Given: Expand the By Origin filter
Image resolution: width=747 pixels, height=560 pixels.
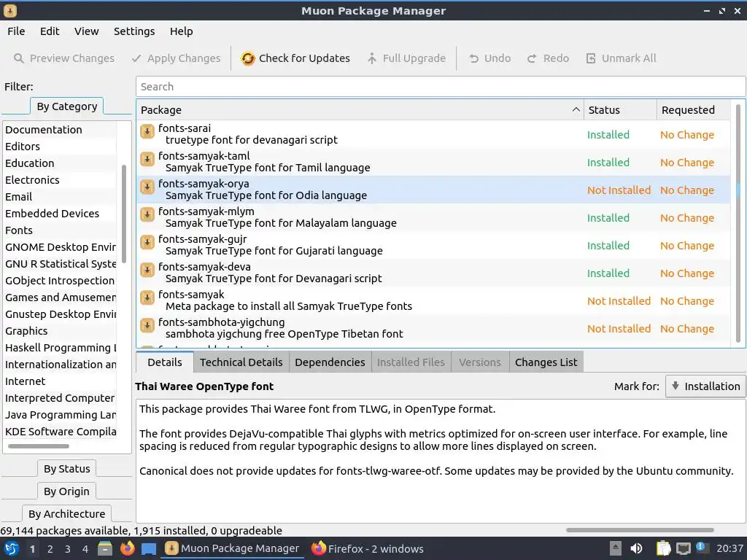Looking at the screenshot, I should 66,491.
